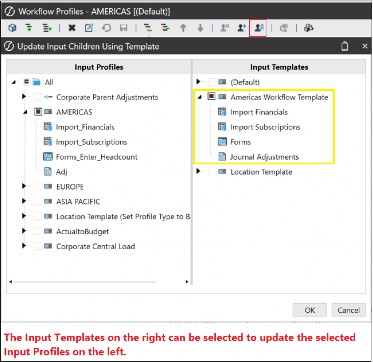
Task: Click the black X delete icon in toolbar
Action: [x=72, y=28]
